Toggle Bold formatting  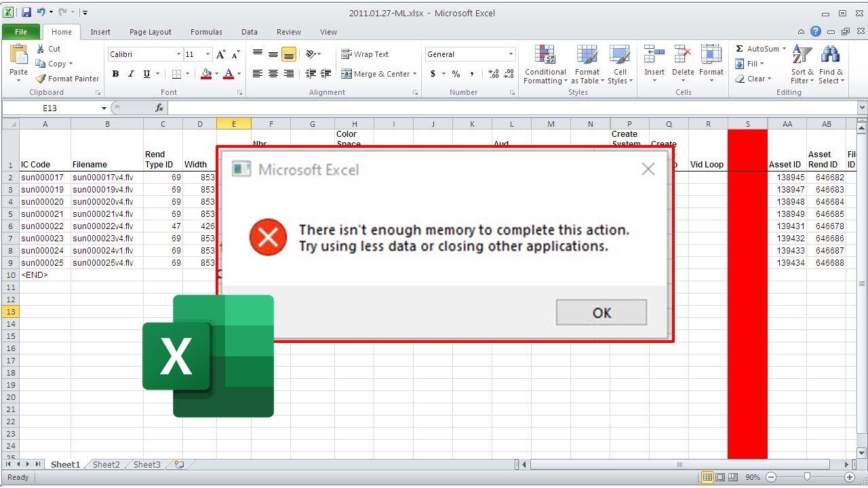(x=116, y=74)
